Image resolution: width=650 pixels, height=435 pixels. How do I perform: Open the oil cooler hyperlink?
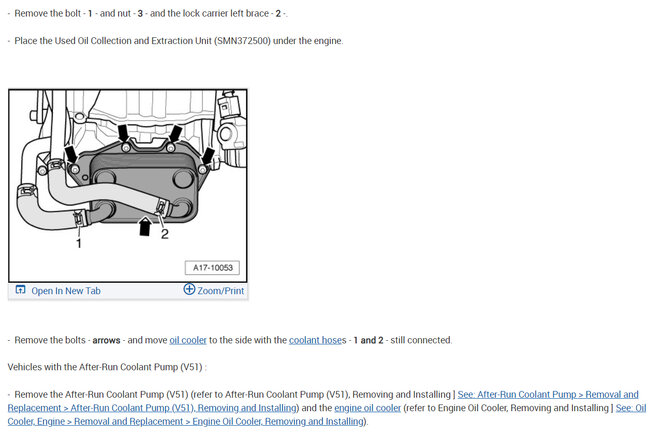188,340
